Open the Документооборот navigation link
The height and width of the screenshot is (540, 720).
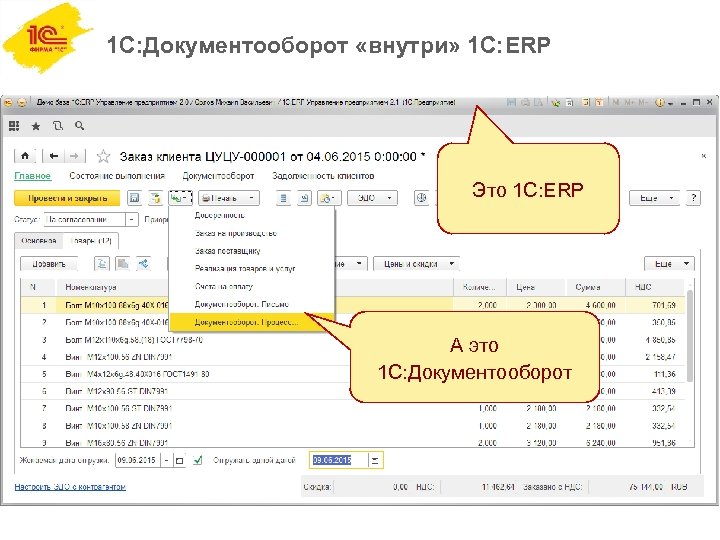pos(218,176)
